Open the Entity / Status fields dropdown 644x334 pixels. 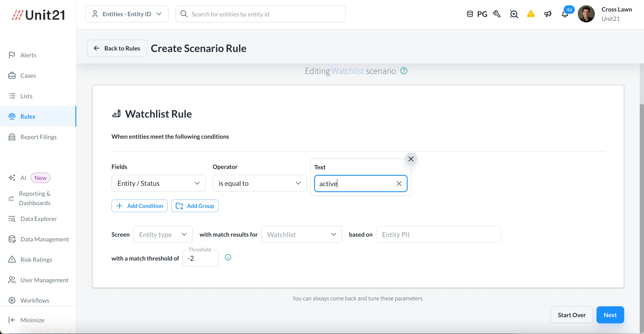click(x=158, y=183)
